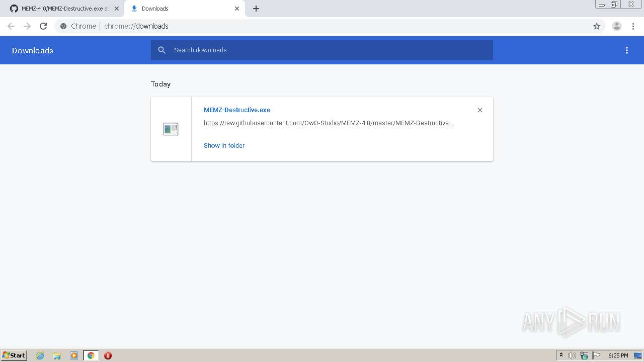Viewport: 644px width, 362px height.
Task: Click the Today date heading
Action: pyautogui.click(x=161, y=84)
